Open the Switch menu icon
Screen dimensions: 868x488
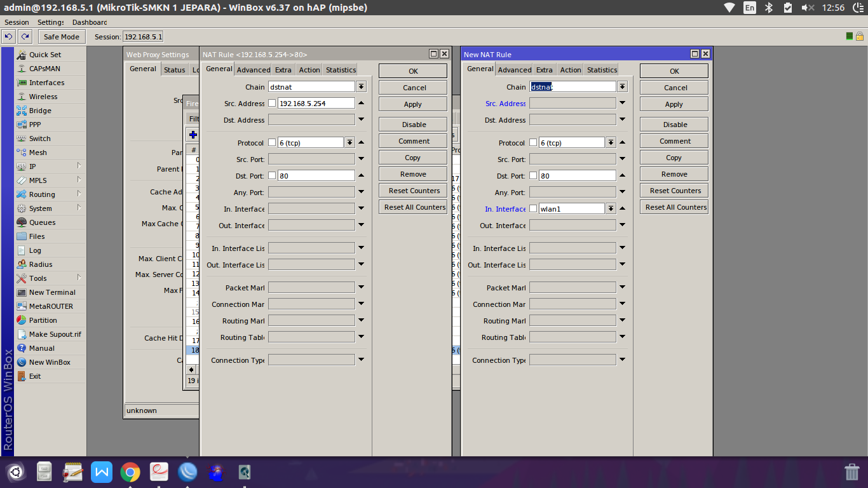22,139
